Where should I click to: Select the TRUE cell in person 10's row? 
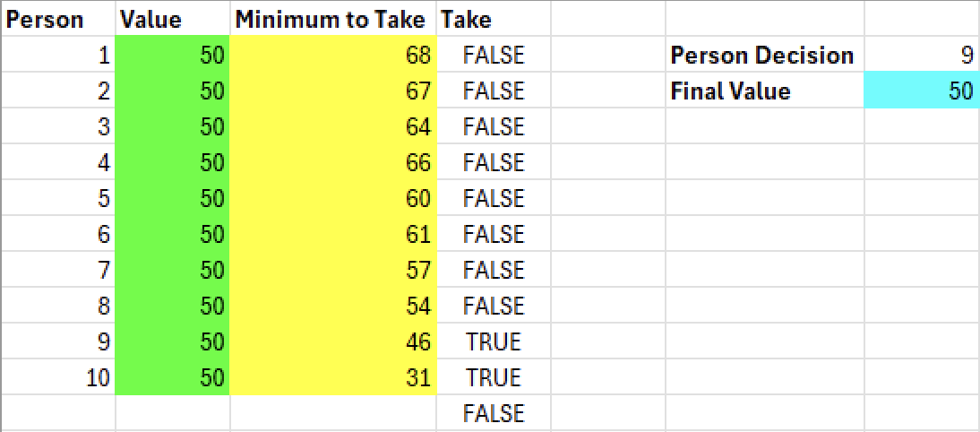point(493,377)
